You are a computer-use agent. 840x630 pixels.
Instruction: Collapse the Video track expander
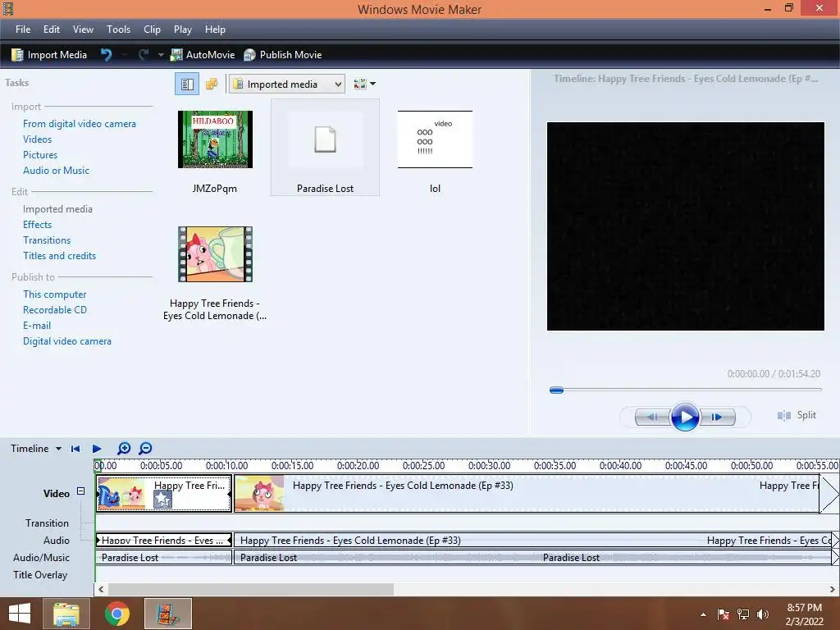pos(80,491)
